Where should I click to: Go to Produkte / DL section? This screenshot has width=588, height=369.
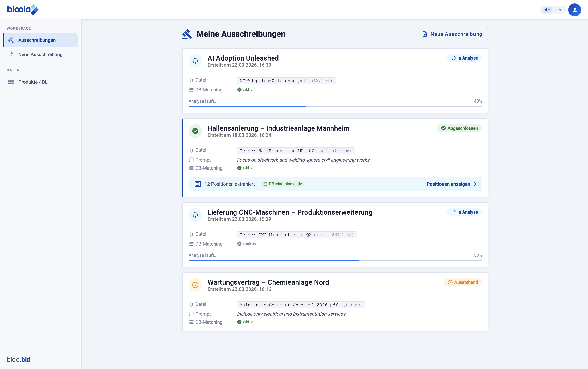tap(33, 82)
